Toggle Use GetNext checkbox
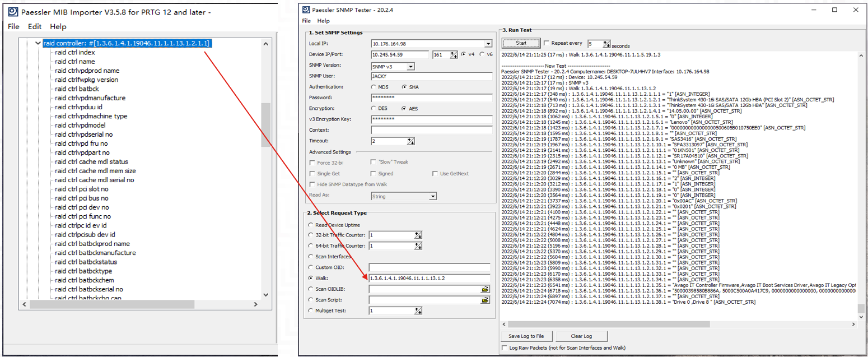The width and height of the screenshot is (868, 357). tap(435, 174)
